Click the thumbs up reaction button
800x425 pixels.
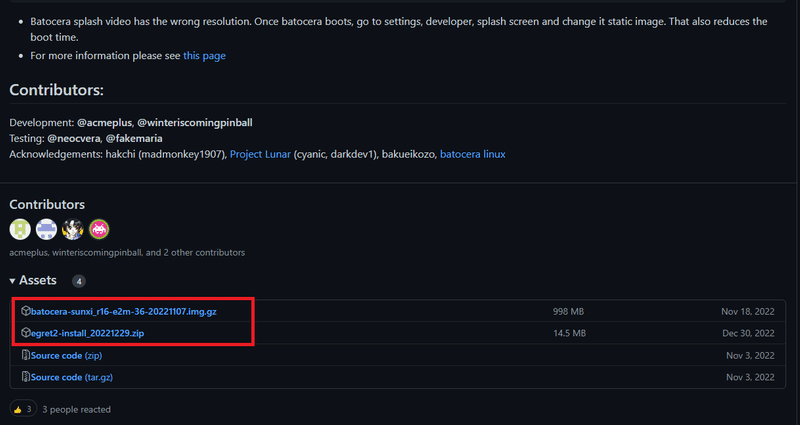click(x=23, y=409)
